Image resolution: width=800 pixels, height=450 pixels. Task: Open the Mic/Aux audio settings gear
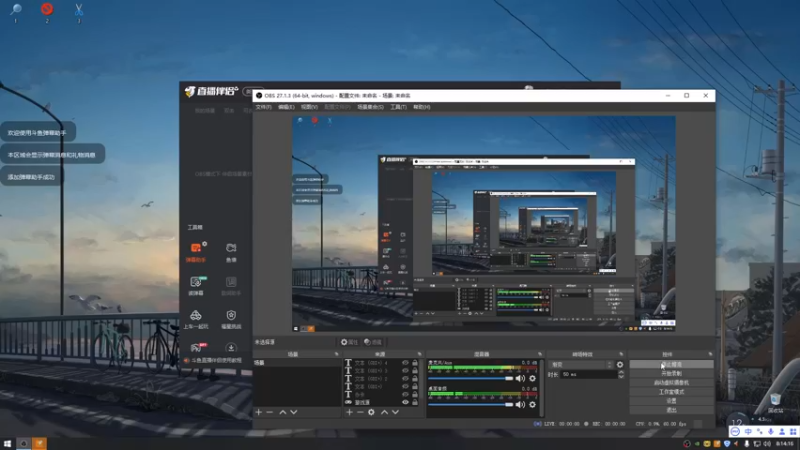point(533,379)
